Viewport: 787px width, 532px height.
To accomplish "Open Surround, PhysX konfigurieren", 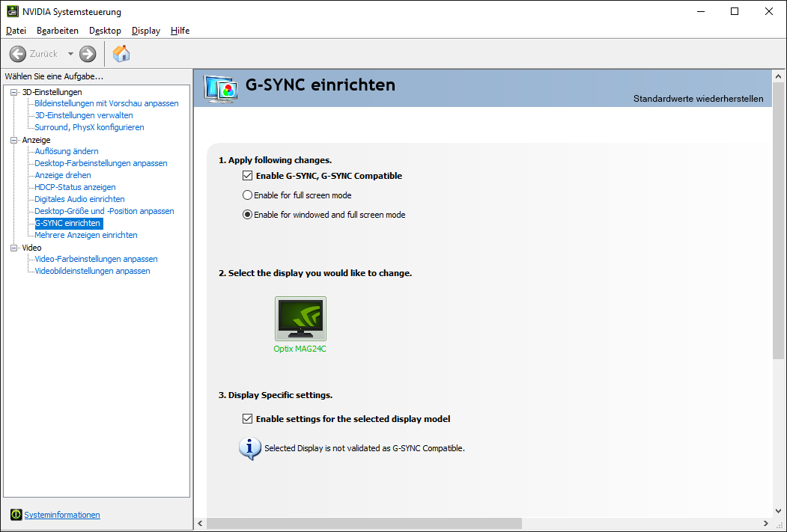I will 89,127.
